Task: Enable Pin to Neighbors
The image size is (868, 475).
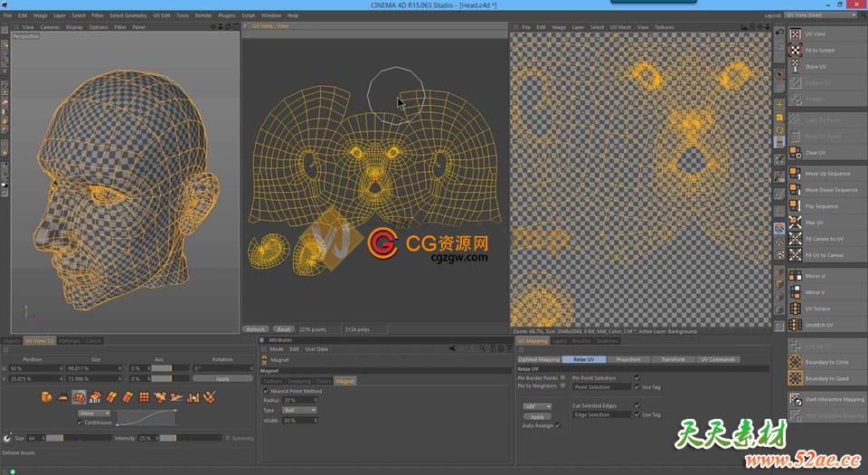Action: [563, 385]
